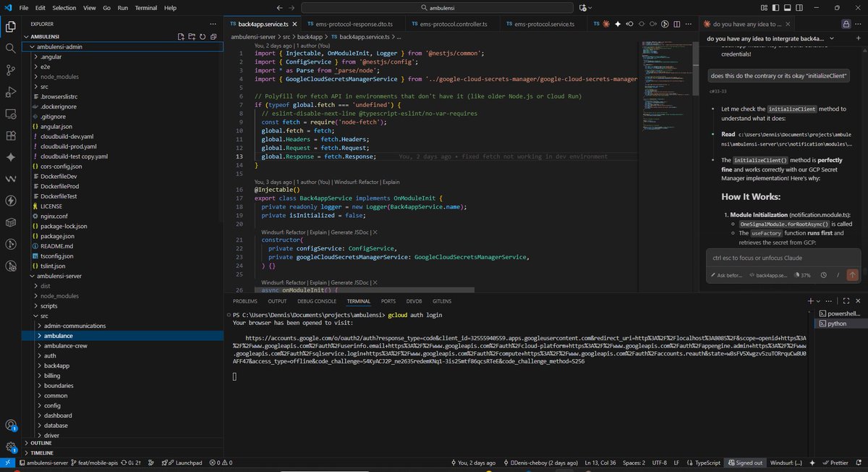Collapse all folders in explorer

click(x=213, y=36)
